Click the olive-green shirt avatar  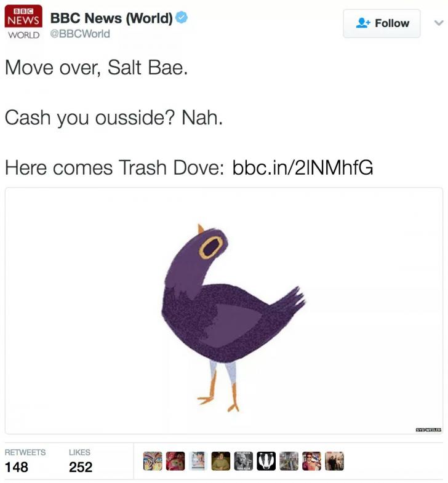220,461
